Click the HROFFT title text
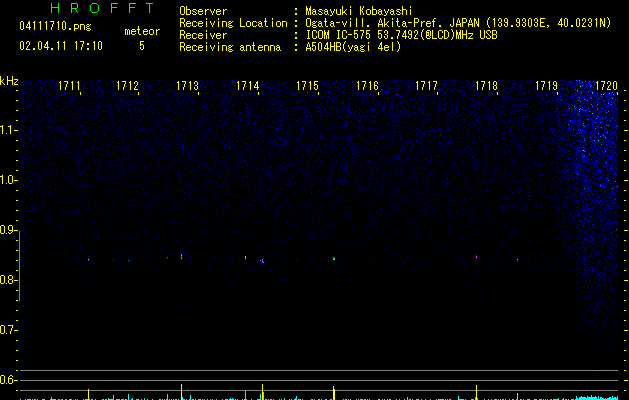629x400 pixels. 102,8
